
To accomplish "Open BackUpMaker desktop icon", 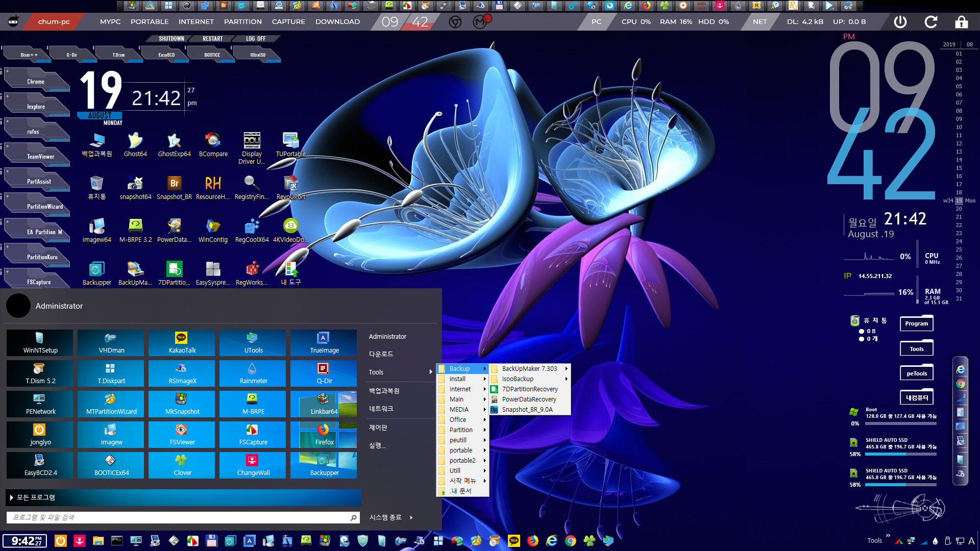I will click(x=135, y=273).
